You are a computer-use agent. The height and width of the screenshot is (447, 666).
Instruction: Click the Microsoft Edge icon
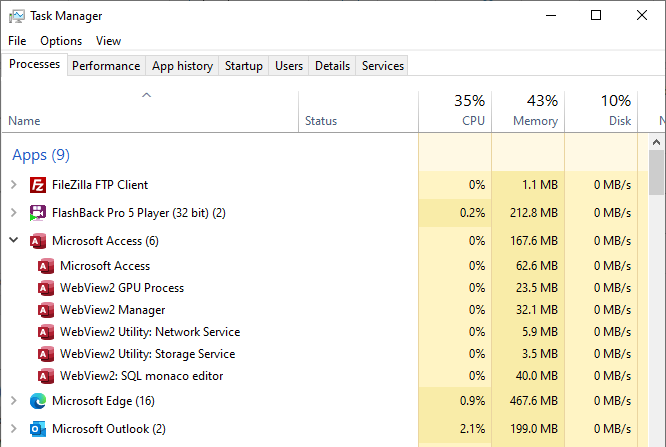[x=38, y=401]
